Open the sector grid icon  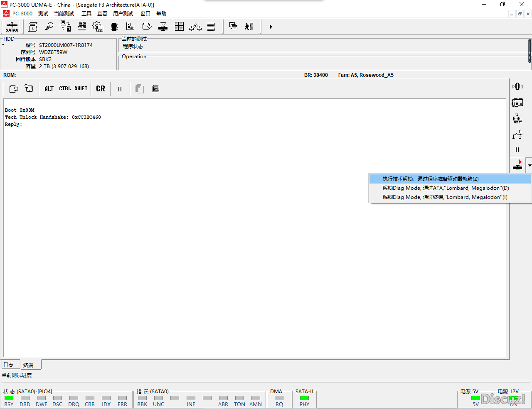(179, 27)
